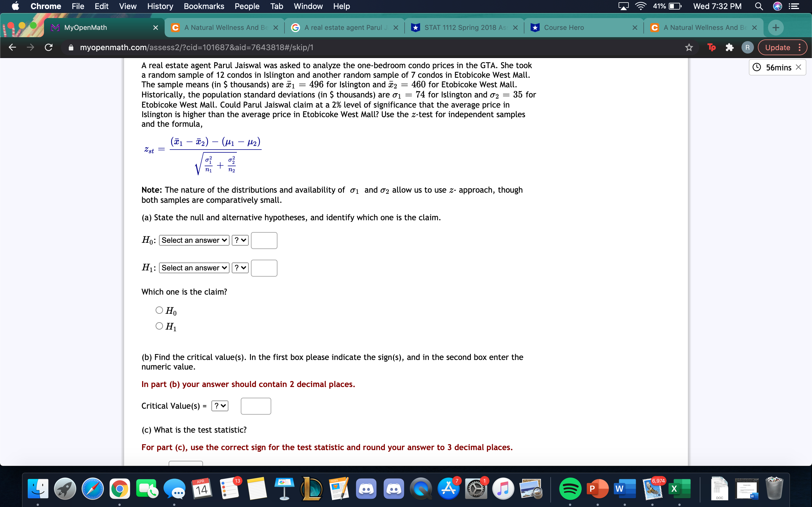
Task: Open the Calendar app from the Dock
Action: (x=202, y=489)
